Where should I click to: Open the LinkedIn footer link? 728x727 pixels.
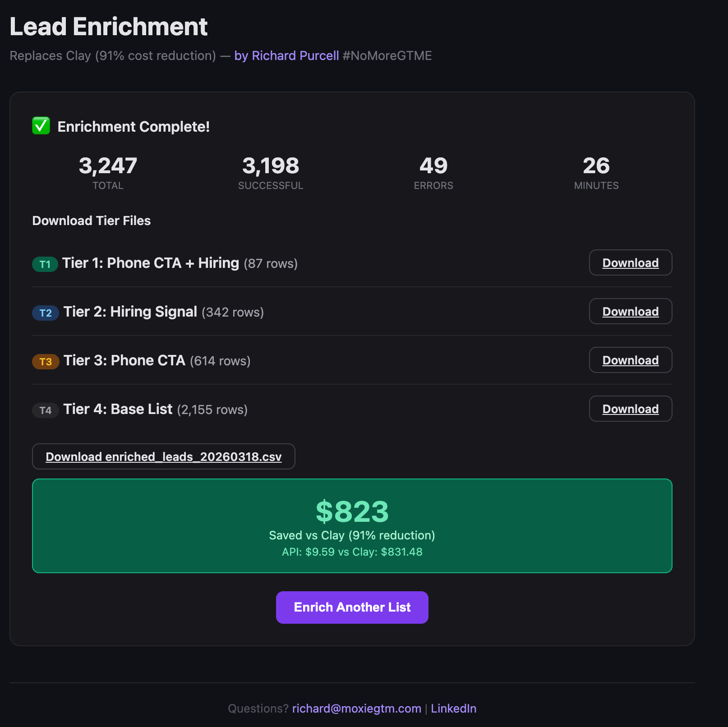(454, 709)
